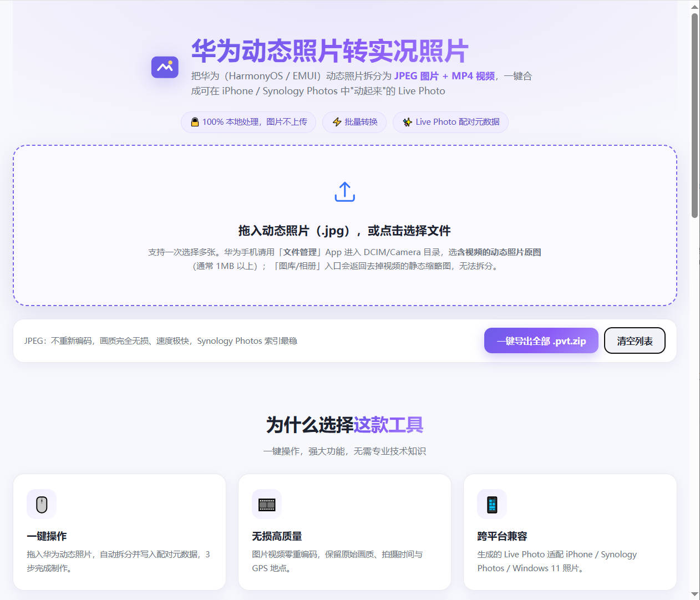
Task: Click the JPEG：不重新编码 note text
Action: [161, 341]
